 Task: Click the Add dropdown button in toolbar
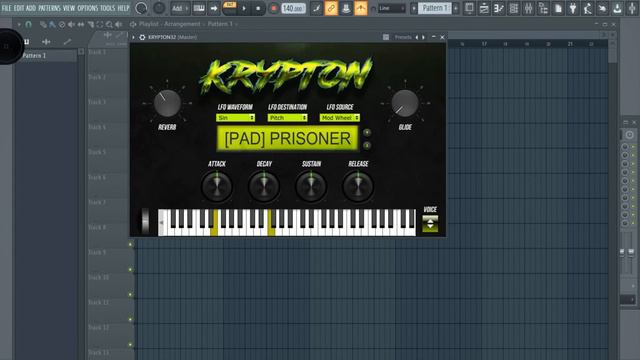pyautogui.click(x=180, y=8)
